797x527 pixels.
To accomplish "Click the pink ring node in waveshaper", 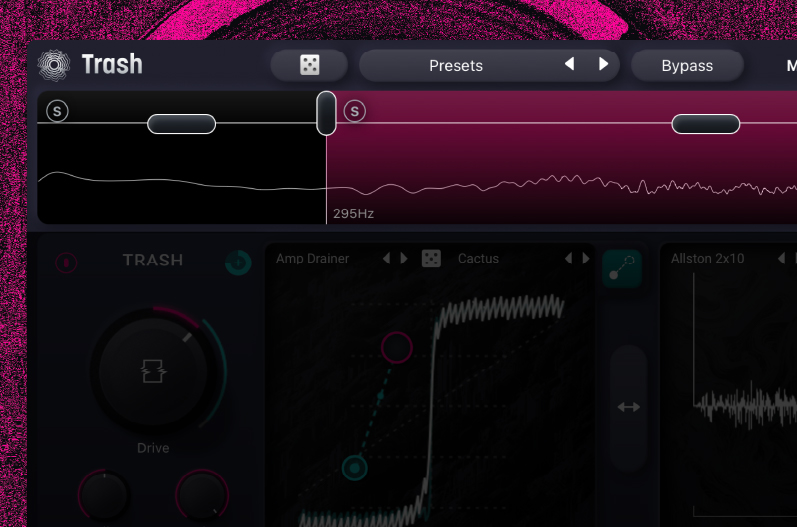I will pyautogui.click(x=396, y=348).
